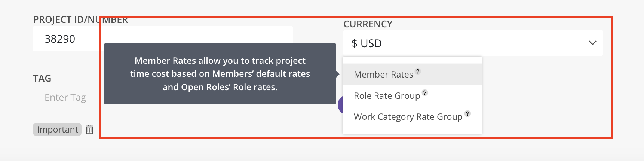Click into the Enter Tag field
This screenshot has height=161, width=644.
click(65, 98)
